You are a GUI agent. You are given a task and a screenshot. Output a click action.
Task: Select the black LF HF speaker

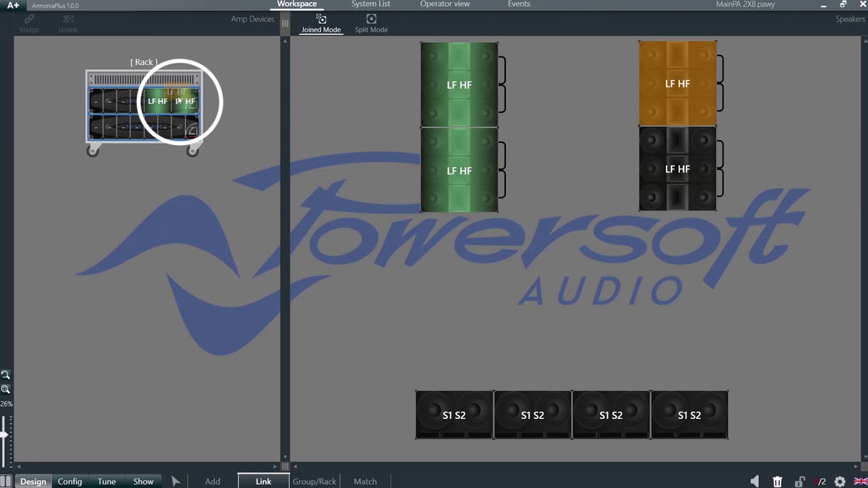[x=677, y=169]
